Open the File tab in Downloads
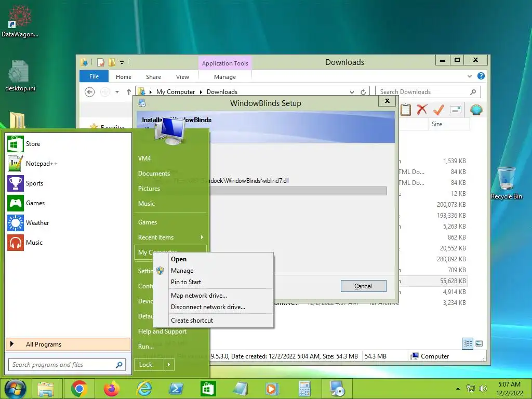Screen dimensions: 532x399 pos(94,76)
